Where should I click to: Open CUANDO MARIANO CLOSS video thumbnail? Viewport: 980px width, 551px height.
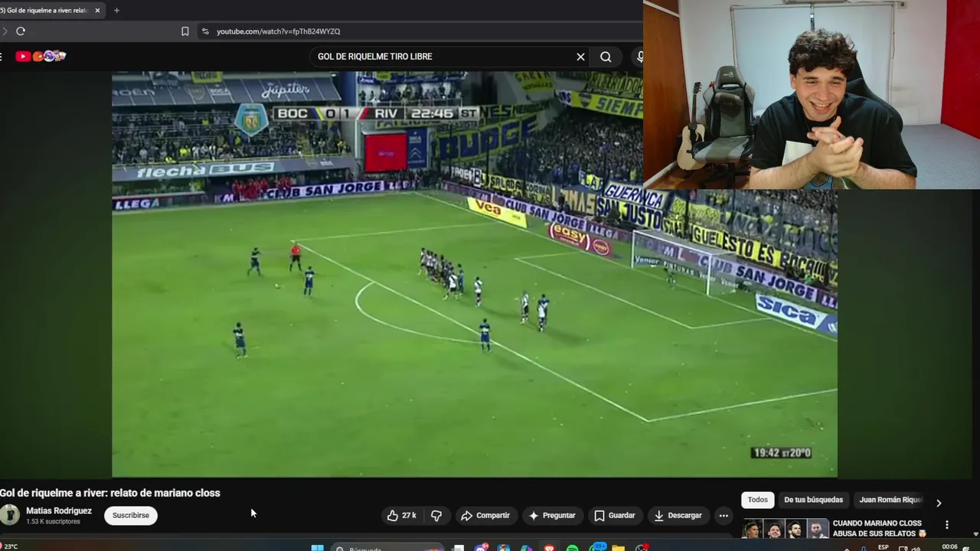pyautogui.click(x=786, y=529)
